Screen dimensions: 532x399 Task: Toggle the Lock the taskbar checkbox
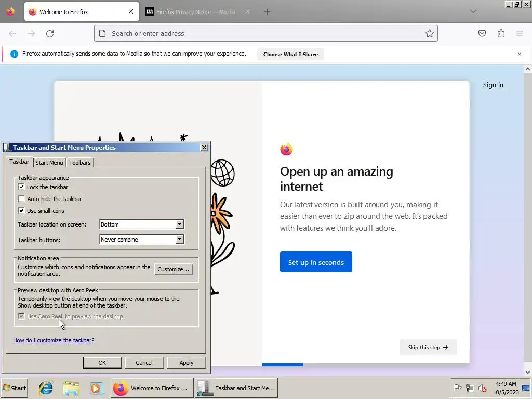[x=21, y=187]
